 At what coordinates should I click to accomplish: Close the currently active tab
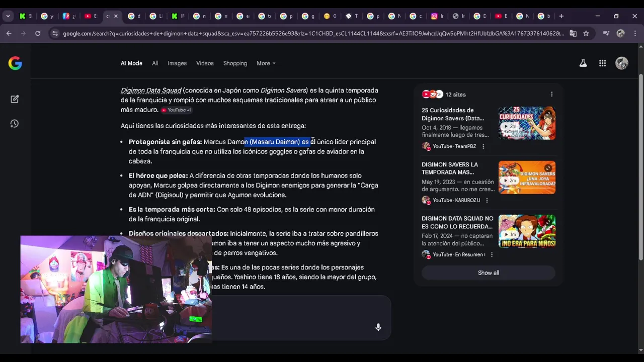pyautogui.click(x=116, y=16)
